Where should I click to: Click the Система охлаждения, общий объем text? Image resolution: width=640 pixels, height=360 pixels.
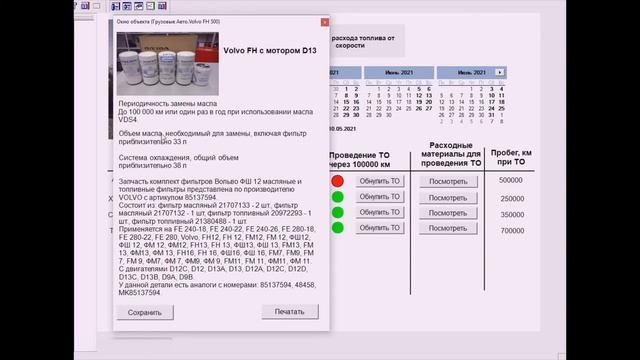pyautogui.click(x=178, y=158)
